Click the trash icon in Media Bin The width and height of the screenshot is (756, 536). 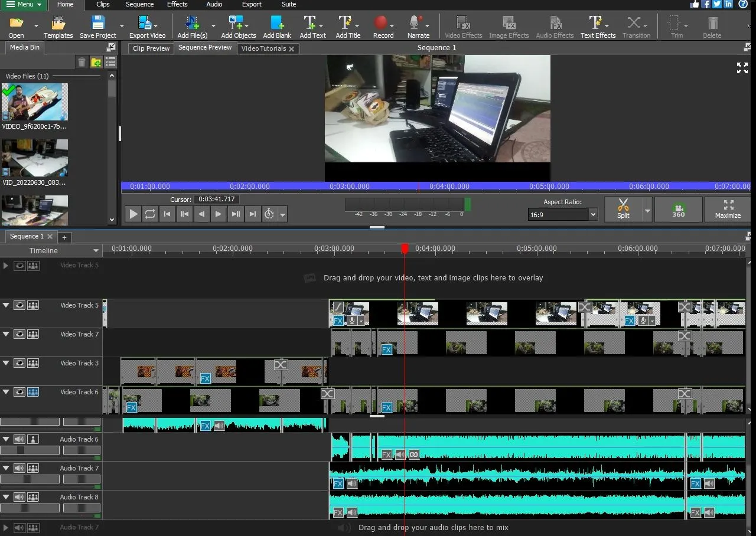pyautogui.click(x=82, y=62)
